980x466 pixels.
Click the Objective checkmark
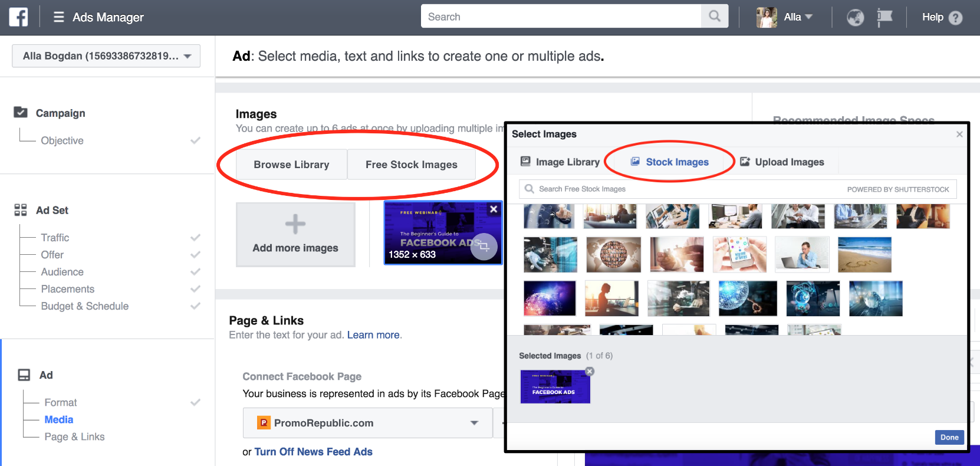[x=195, y=140]
